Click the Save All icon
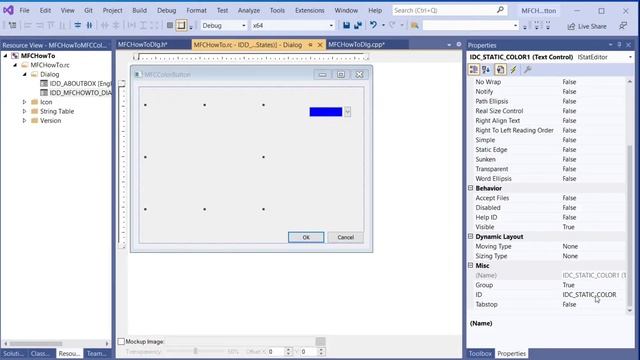Image resolution: width=640 pixels, height=360 pixels. [x=358, y=25]
